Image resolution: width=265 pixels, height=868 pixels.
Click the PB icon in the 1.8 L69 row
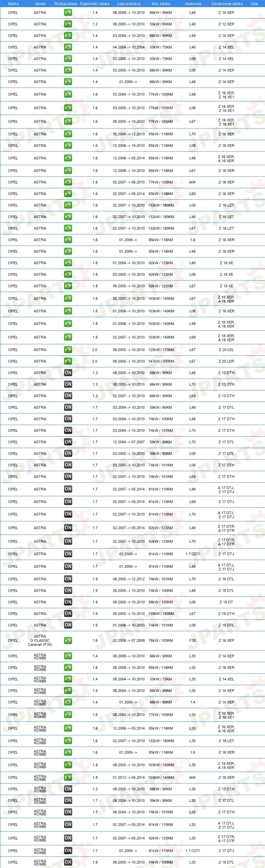pyautogui.click(x=68, y=337)
